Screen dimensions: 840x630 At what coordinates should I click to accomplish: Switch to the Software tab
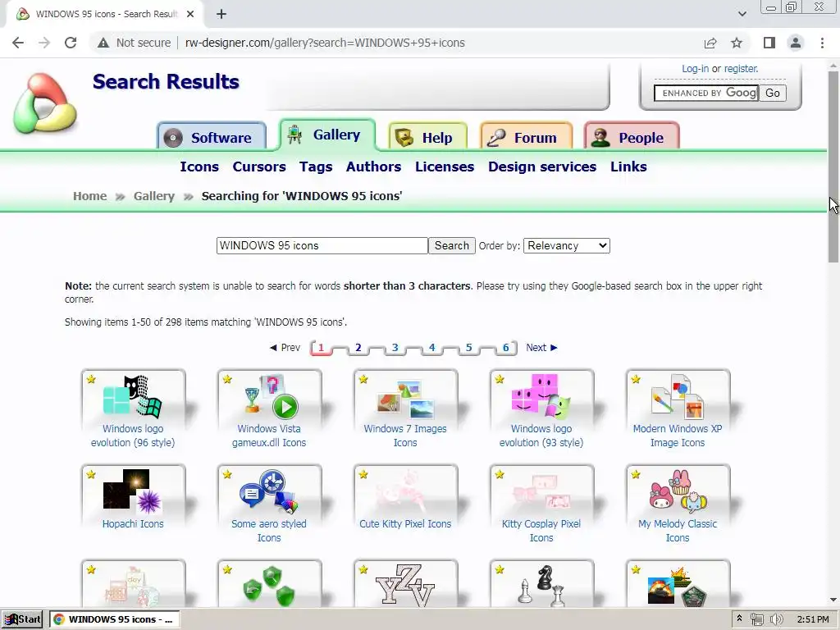pyautogui.click(x=212, y=137)
